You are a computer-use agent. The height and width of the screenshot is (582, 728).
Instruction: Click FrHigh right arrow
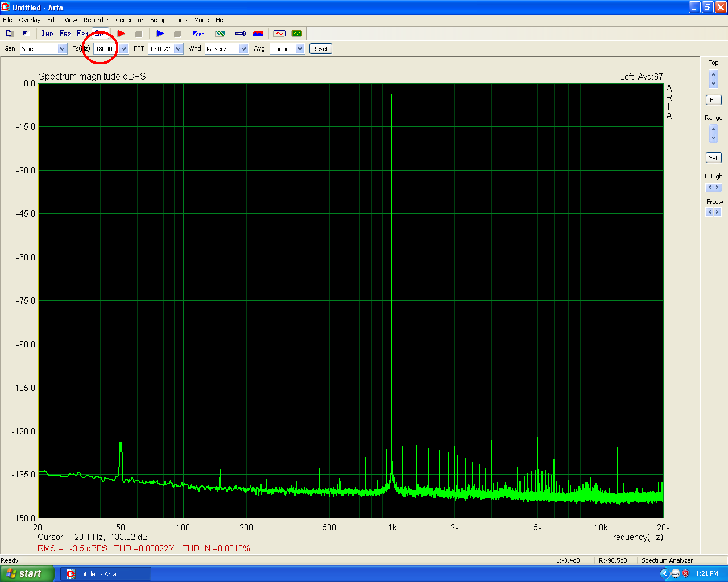tap(717, 188)
